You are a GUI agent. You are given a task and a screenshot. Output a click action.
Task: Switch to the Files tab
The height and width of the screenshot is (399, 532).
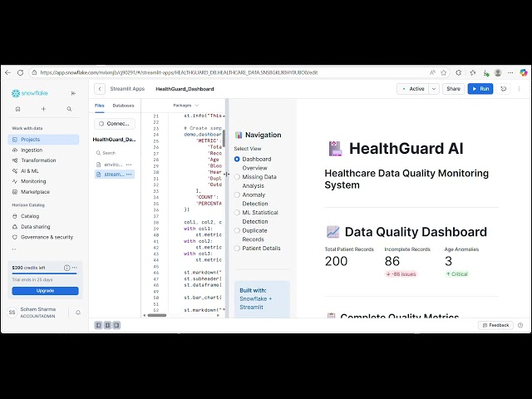100,106
